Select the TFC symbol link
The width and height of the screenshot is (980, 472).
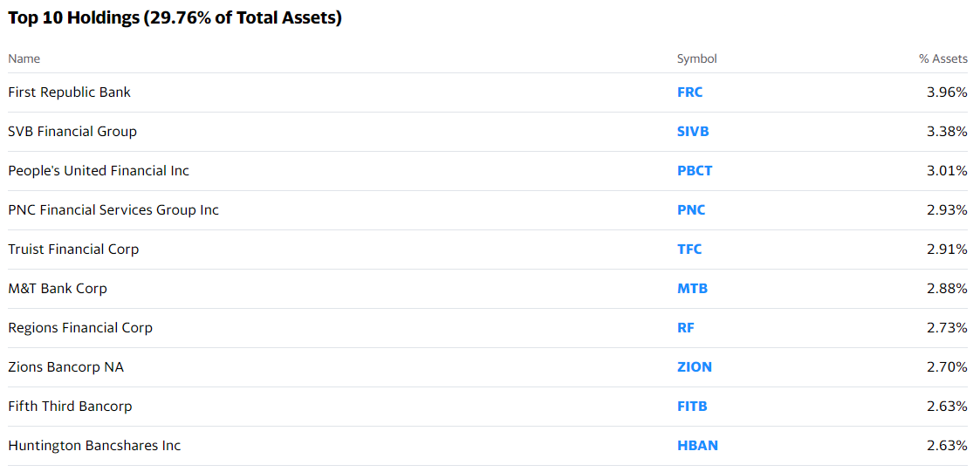point(689,250)
